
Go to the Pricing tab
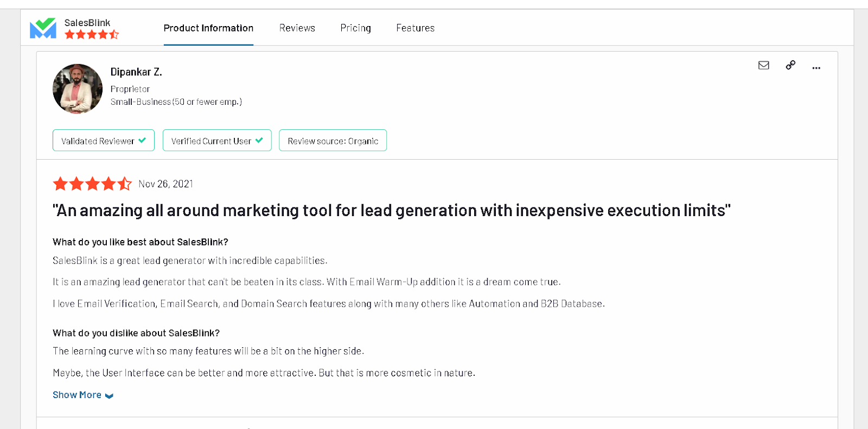[x=355, y=28]
